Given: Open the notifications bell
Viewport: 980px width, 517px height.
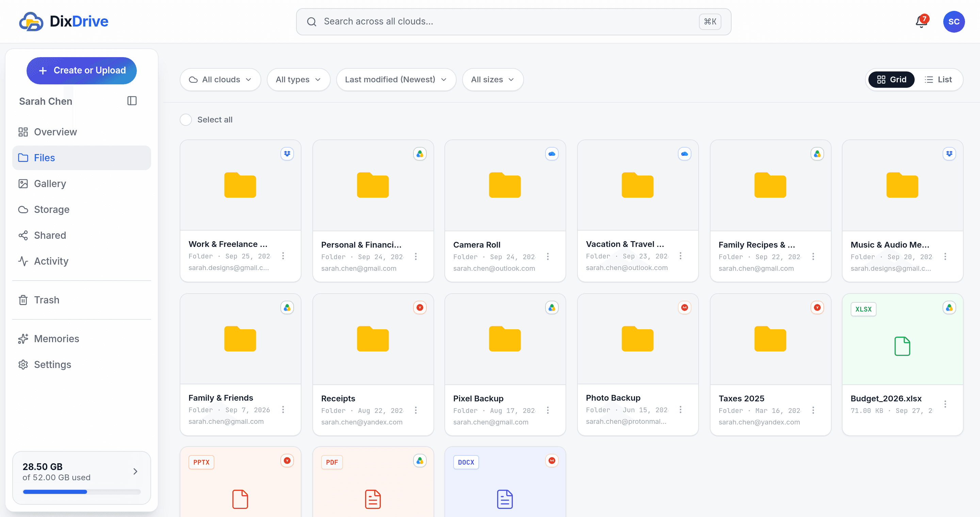Looking at the screenshot, I should (921, 22).
